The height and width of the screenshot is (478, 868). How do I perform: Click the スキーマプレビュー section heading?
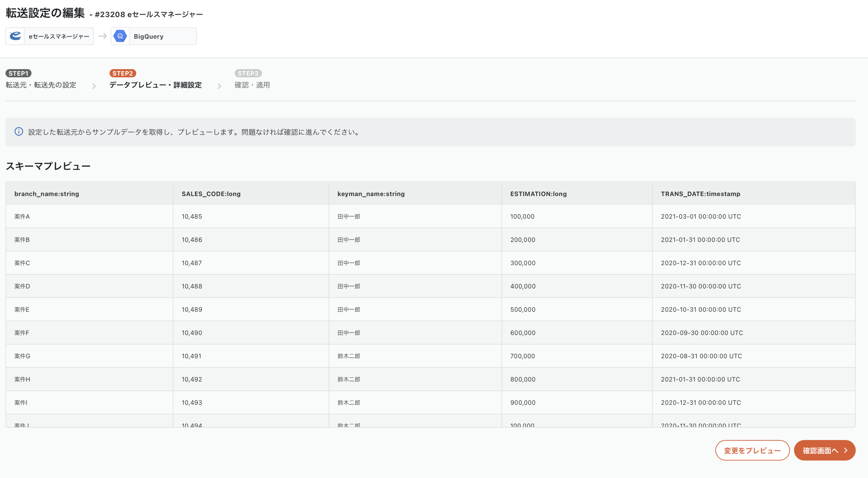(x=48, y=166)
